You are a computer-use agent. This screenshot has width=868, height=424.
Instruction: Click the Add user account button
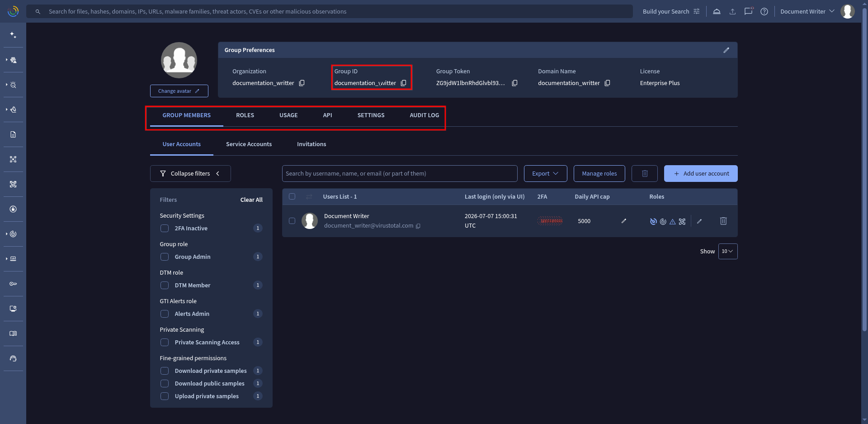pos(701,174)
